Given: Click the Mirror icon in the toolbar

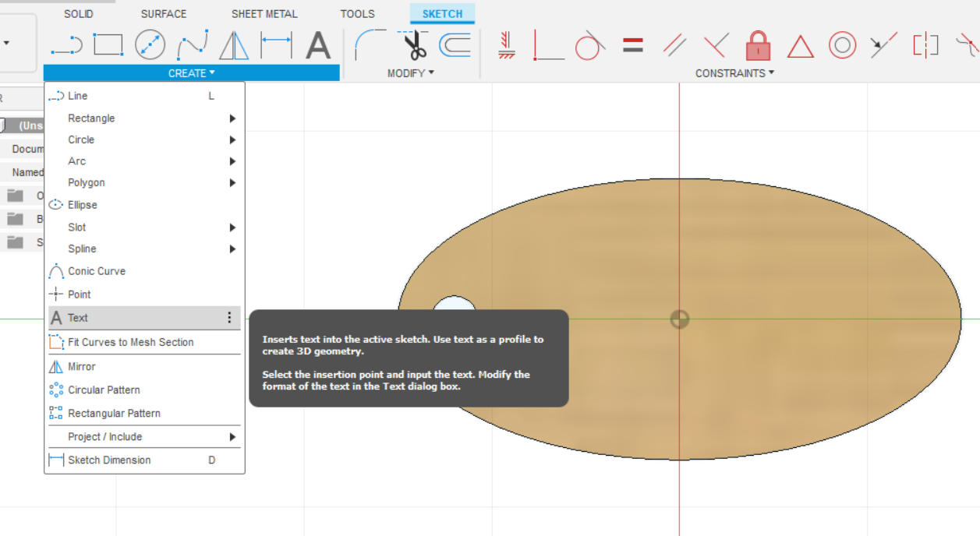Looking at the screenshot, I should (234, 45).
